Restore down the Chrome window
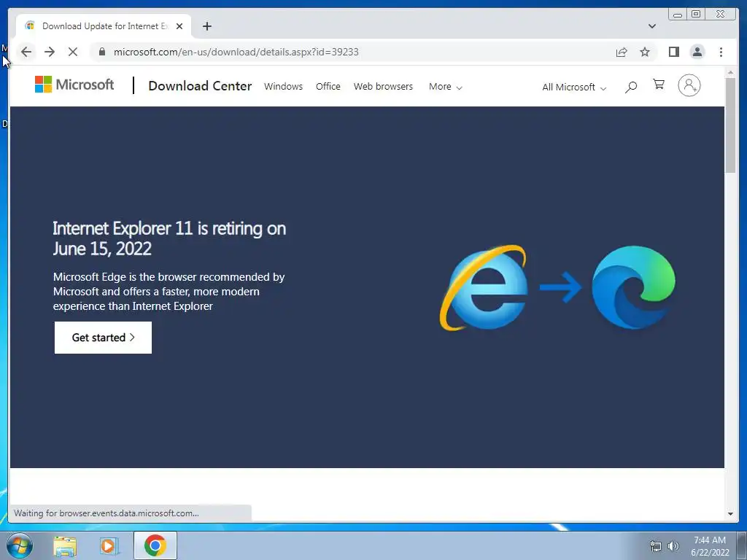The width and height of the screenshot is (747, 560). click(x=695, y=15)
